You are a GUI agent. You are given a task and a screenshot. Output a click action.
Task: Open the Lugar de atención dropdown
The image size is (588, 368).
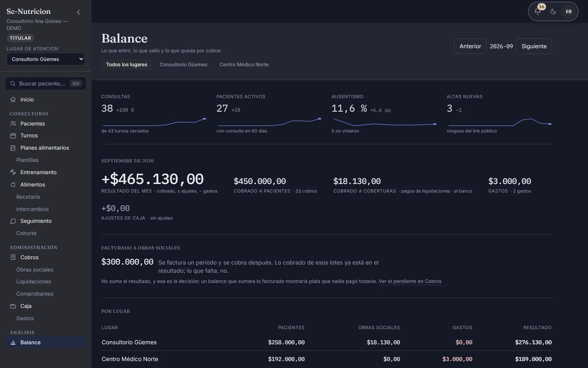pyautogui.click(x=46, y=59)
